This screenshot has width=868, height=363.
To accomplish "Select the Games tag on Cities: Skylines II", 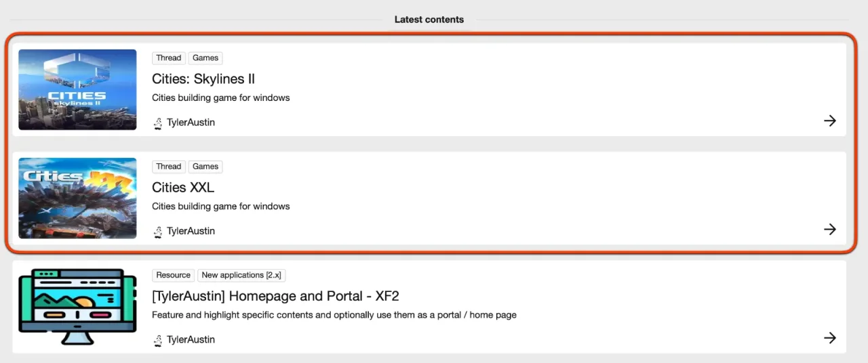I will [205, 58].
